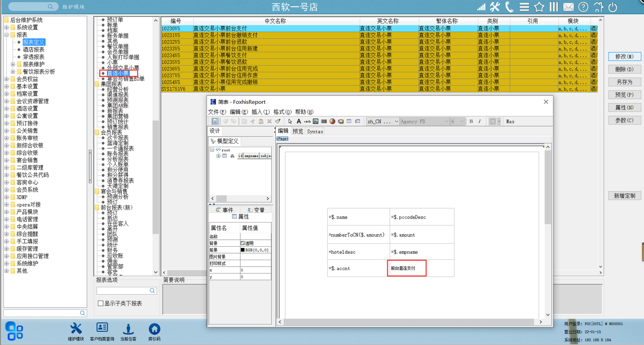Select the text label A tool
Viewport: 644px width, 345px height.
point(299,121)
